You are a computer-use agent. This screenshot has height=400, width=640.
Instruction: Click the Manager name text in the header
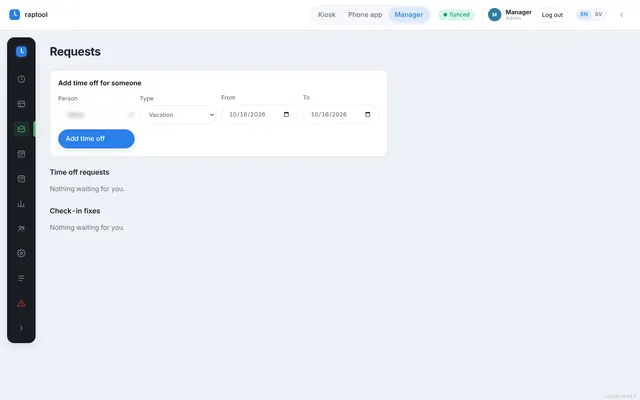[x=518, y=12]
